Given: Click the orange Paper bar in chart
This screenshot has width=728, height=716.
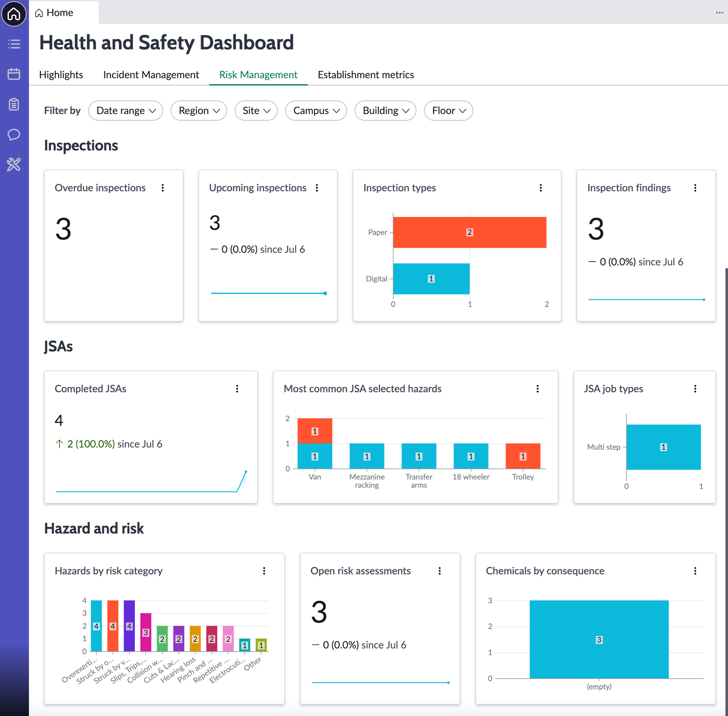Looking at the screenshot, I should [470, 232].
